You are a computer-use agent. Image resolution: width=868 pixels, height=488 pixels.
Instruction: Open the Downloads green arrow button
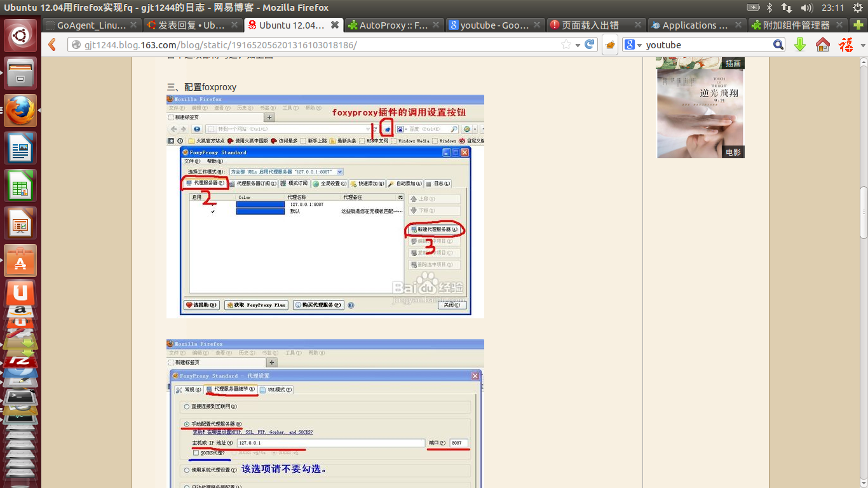tap(800, 44)
